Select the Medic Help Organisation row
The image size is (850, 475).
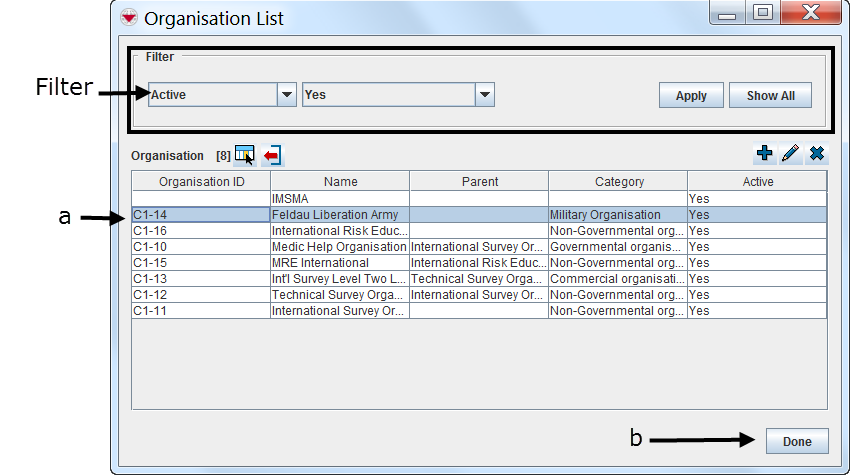(338, 247)
